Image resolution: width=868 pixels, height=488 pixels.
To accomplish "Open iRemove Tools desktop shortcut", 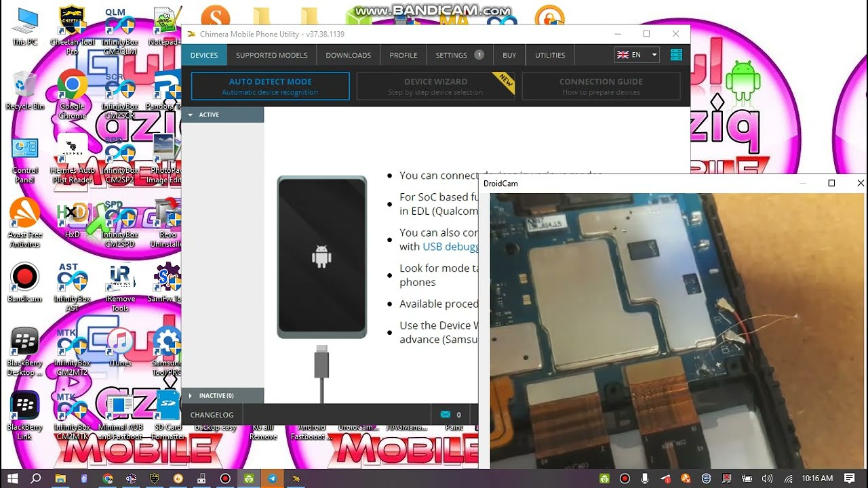I will click(120, 287).
